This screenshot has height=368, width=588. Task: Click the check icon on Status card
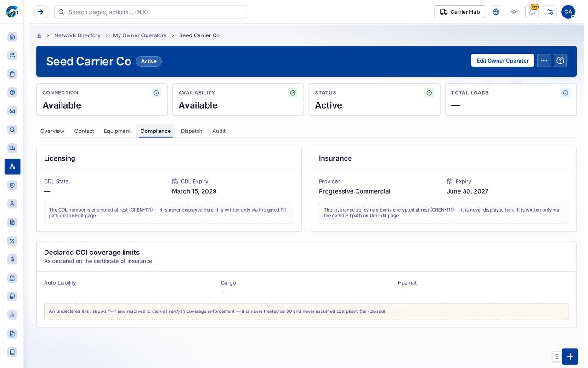click(429, 93)
